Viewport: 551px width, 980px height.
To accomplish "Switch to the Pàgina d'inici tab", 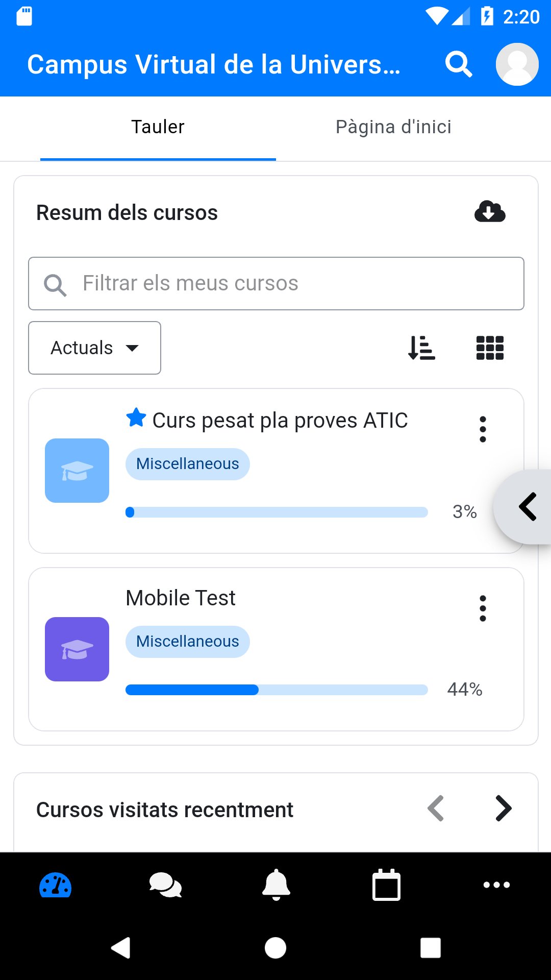I will [x=393, y=127].
